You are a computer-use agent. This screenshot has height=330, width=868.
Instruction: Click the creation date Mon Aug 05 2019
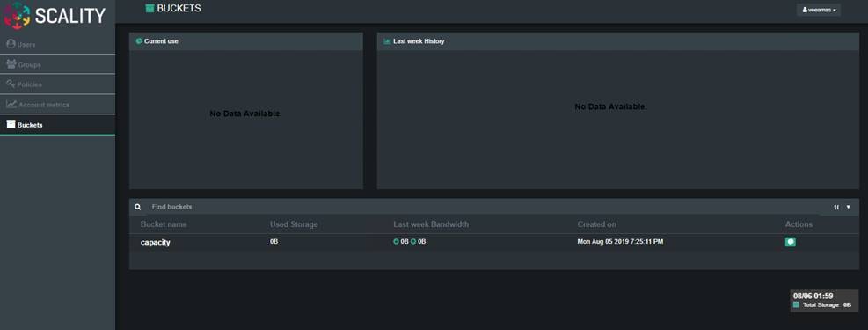[x=621, y=242]
